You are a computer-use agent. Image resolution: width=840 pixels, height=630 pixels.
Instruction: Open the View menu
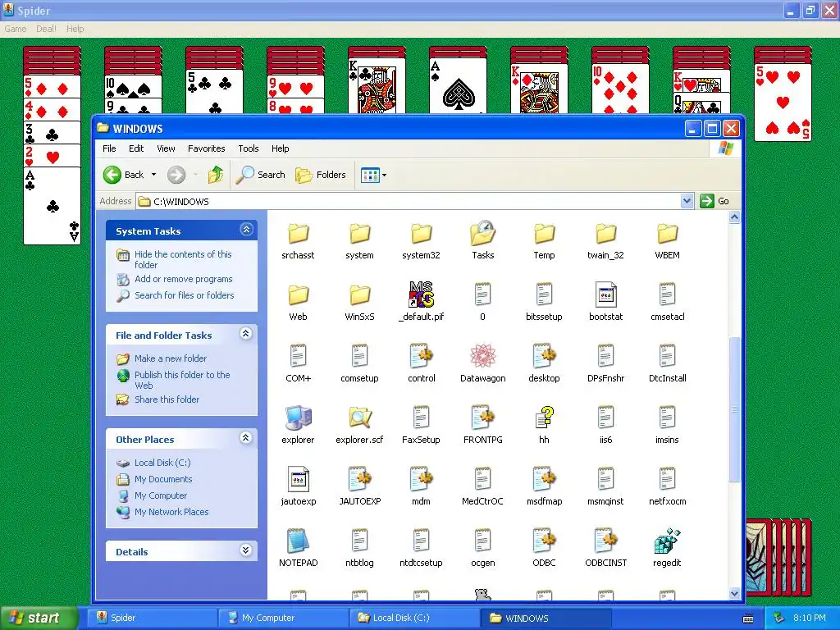[x=166, y=148]
